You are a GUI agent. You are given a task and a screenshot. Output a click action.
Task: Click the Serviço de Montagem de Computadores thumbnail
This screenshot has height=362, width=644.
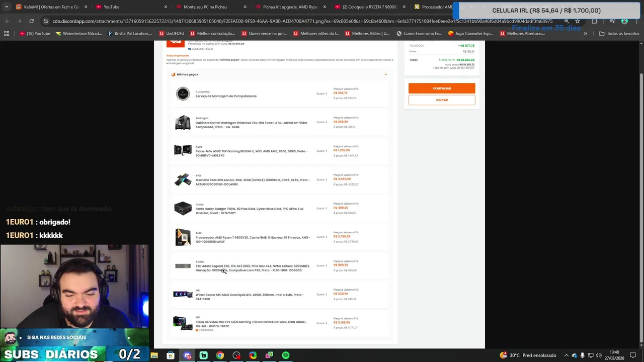point(183,94)
